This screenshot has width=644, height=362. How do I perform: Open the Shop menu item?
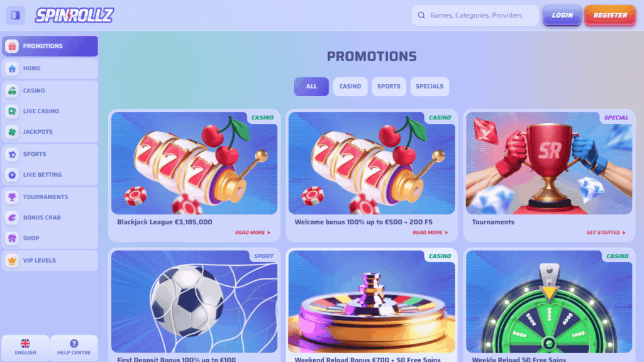click(50, 238)
